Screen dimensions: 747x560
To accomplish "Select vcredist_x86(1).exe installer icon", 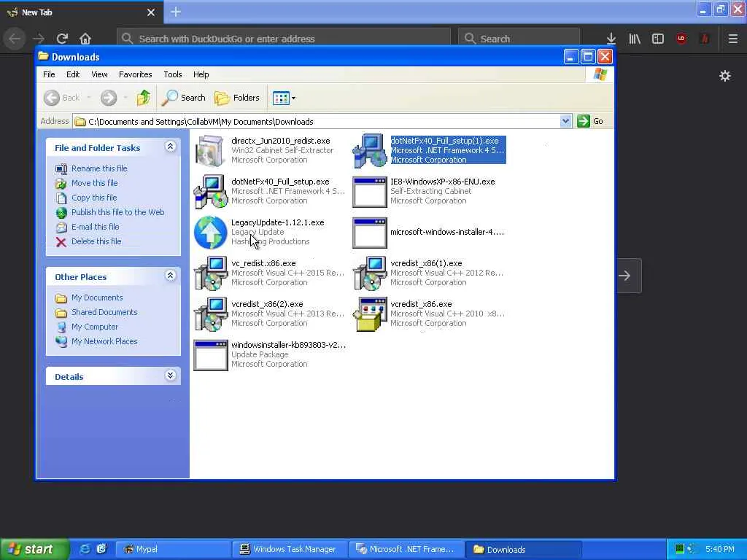I will (x=370, y=273).
